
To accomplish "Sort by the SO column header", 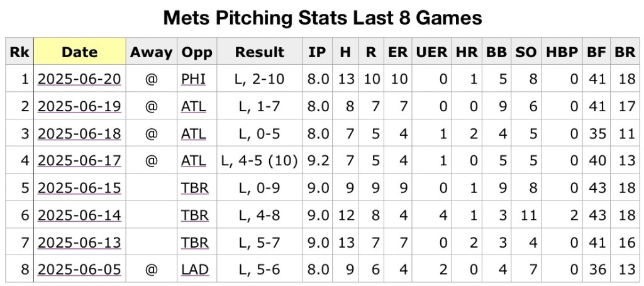I will pyautogui.click(x=526, y=52).
